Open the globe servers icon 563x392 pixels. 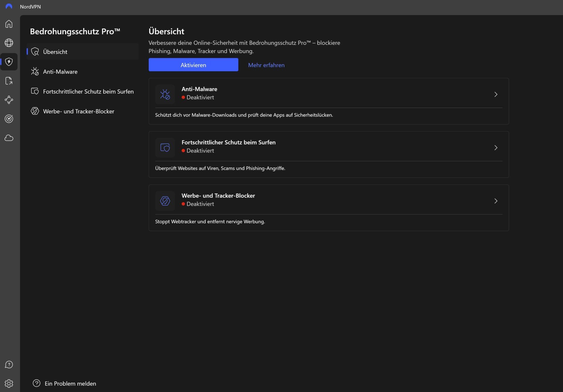click(9, 43)
